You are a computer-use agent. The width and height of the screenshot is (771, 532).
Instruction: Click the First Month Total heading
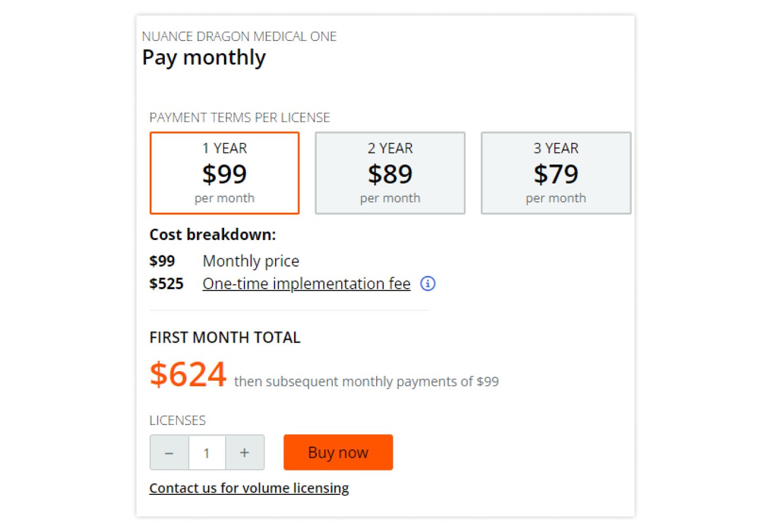225,337
